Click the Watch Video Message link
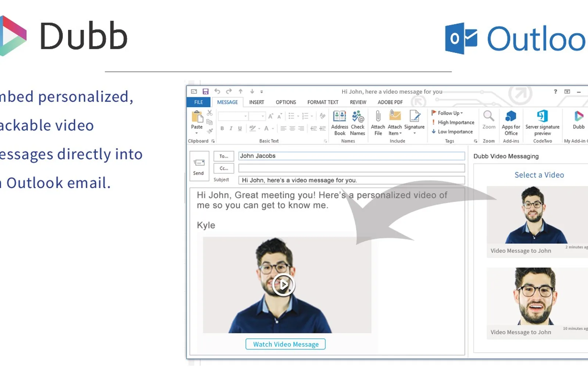This screenshot has height=368, width=588. click(x=286, y=344)
